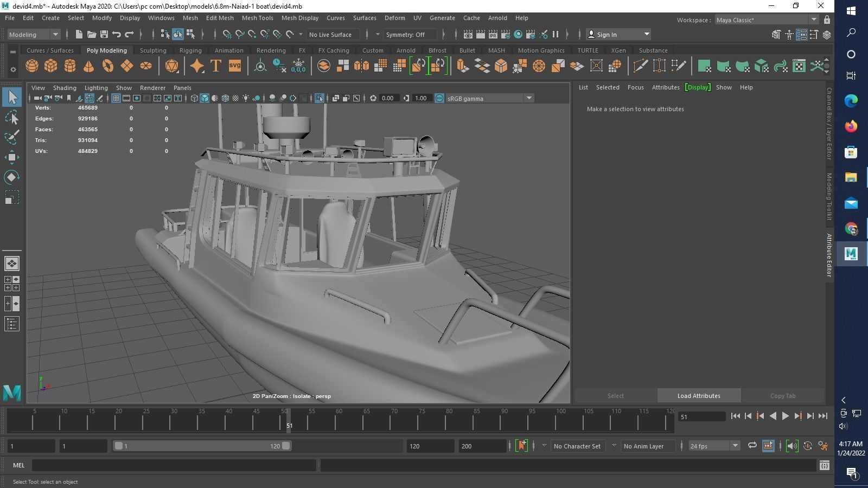The image size is (868, 488).
Task: Create a polygon cone from the shelf
Action: (x=89, y=66)
